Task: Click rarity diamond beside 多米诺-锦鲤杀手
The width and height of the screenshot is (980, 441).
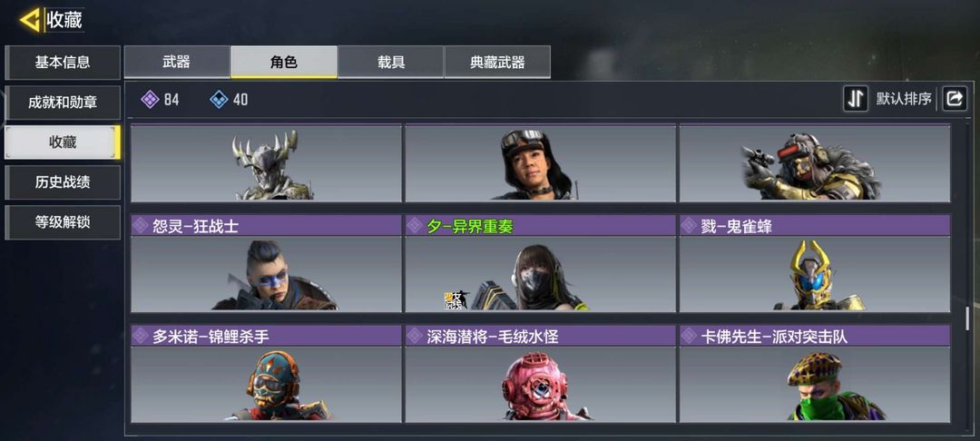Action: (x=141, y=336)
